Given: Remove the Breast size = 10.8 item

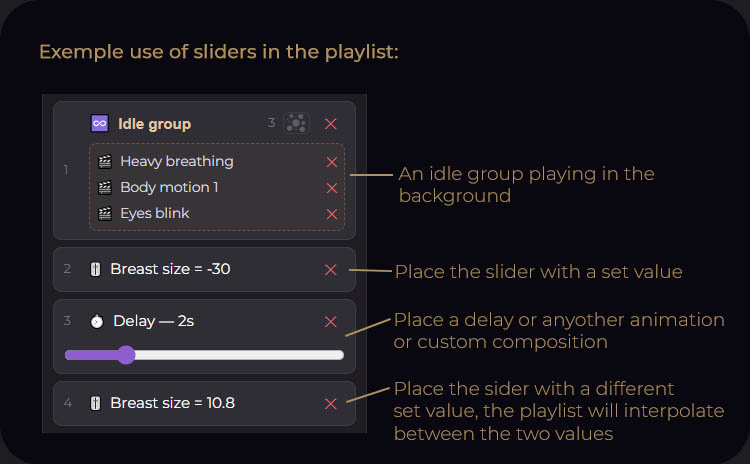Looking at the screenshot, I should pyautogui.click(x=331, y=404).
